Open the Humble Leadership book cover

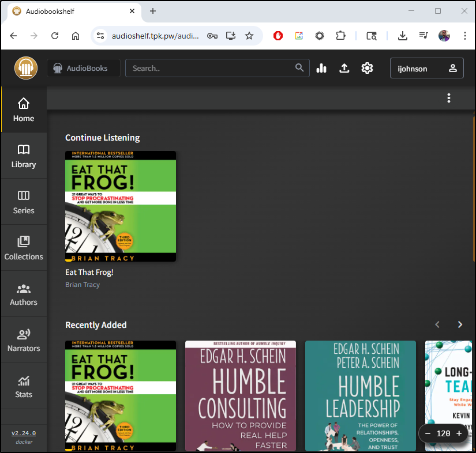(x=361, y=396)
